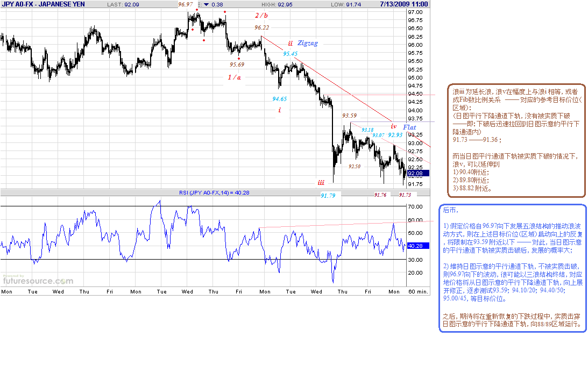The image size is (588, 380).
Task: Click the 70.00 RSI axis label
Action: [x=415, y=206]
